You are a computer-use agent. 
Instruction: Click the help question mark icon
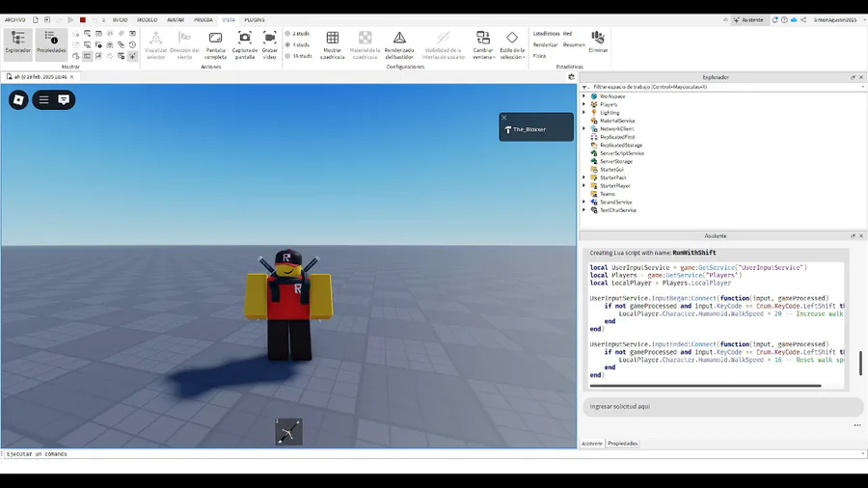(784, 20)
